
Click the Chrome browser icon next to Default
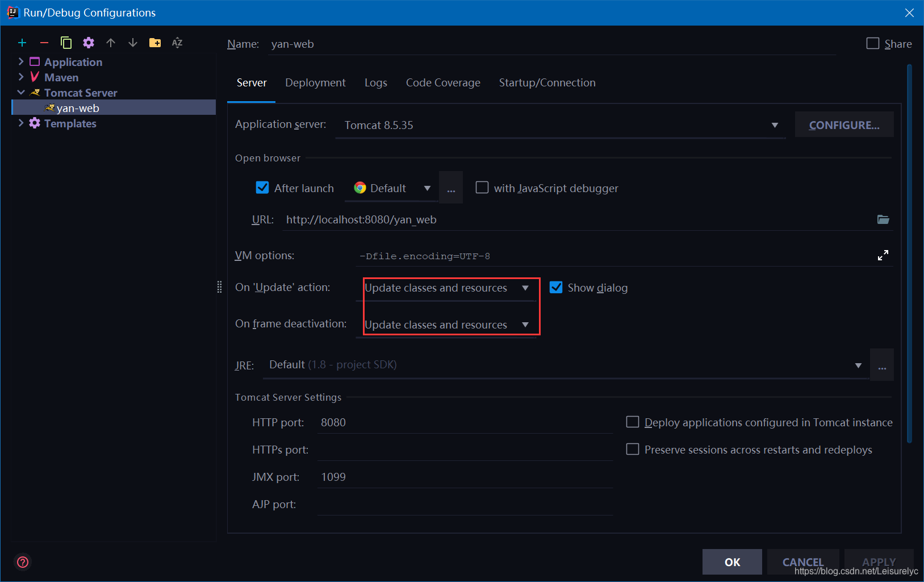tap(360, 188)
